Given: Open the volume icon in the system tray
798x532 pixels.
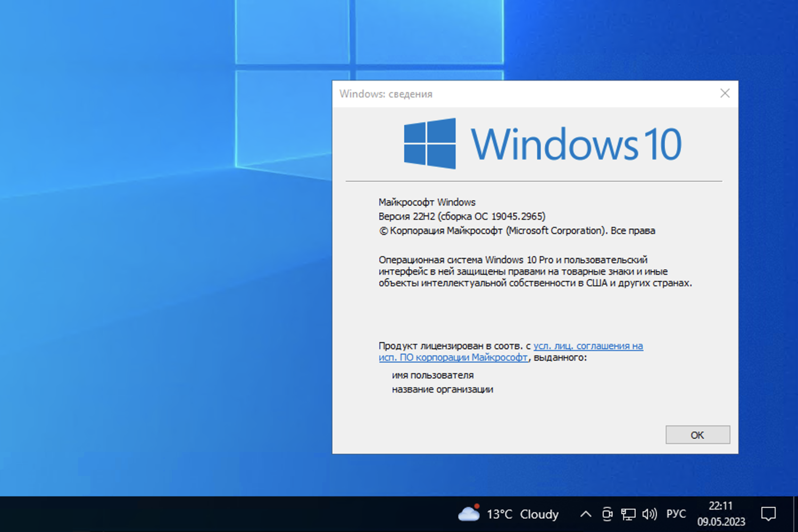Looking at the screenshot, I should tap(650, 513).
